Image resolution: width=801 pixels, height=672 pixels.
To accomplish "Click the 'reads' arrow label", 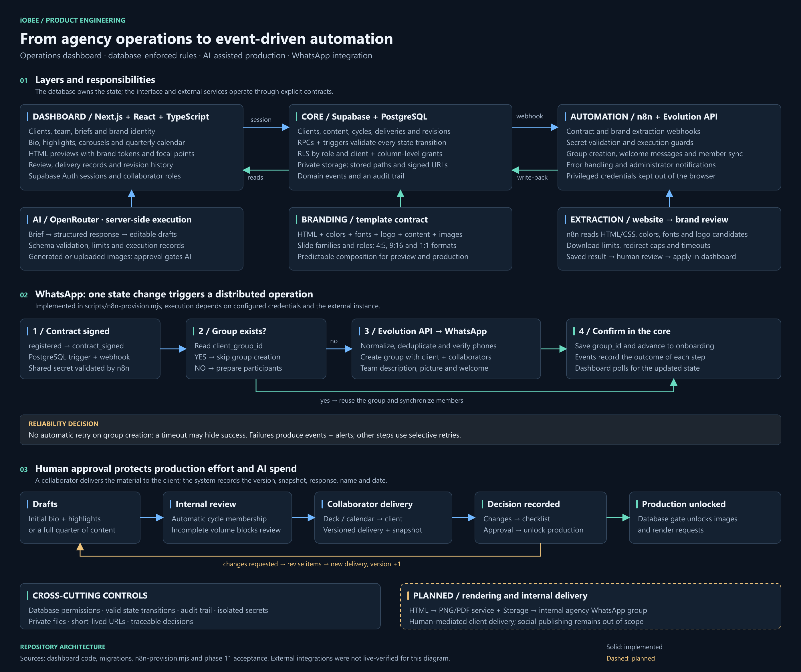I will (255, 177).
